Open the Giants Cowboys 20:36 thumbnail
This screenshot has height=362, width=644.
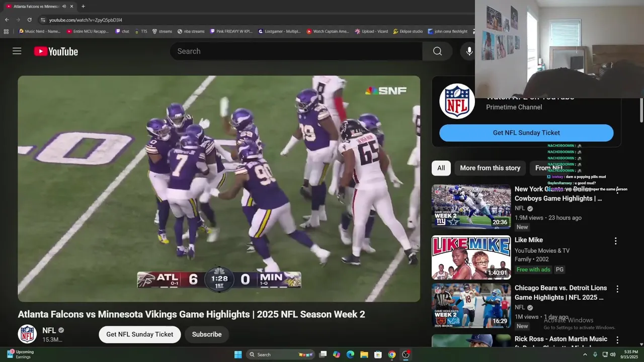click(x=471, y=207)
